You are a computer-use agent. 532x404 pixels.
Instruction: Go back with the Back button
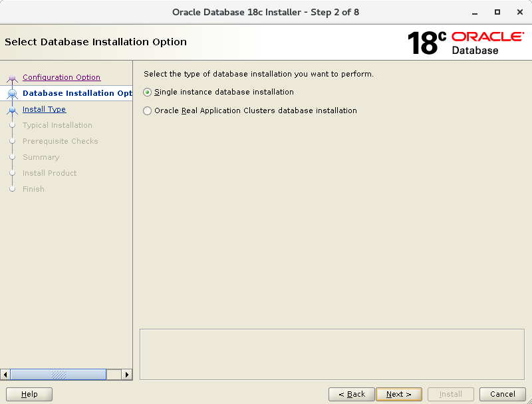[352, 394]
